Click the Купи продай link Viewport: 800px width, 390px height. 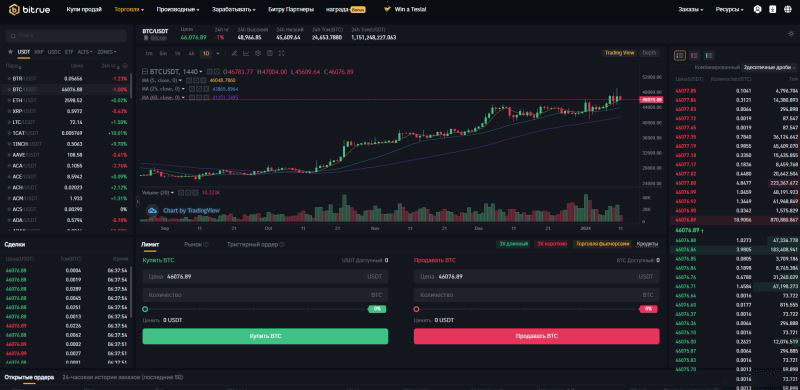pyautogui.click(x=84, y=9)
